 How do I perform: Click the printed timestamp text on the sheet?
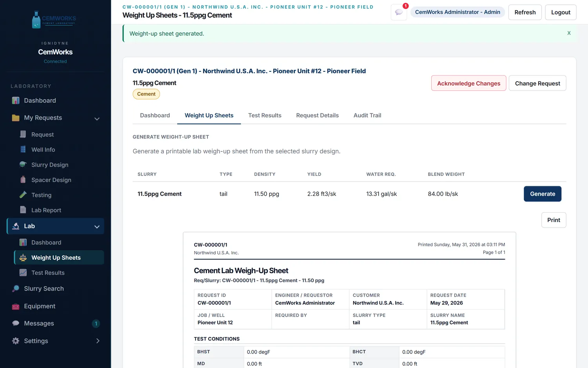(x=461, y=244)
